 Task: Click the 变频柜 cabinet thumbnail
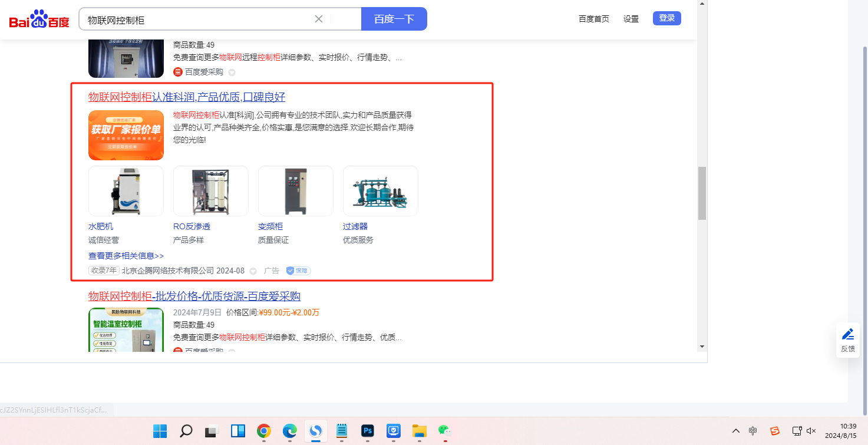(296, 191)
